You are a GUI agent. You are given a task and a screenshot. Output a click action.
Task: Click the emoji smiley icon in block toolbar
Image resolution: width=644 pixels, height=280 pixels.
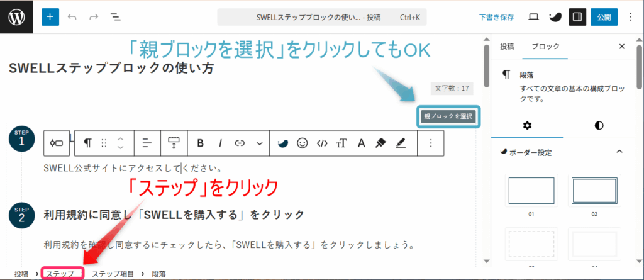tap(303, 143)
